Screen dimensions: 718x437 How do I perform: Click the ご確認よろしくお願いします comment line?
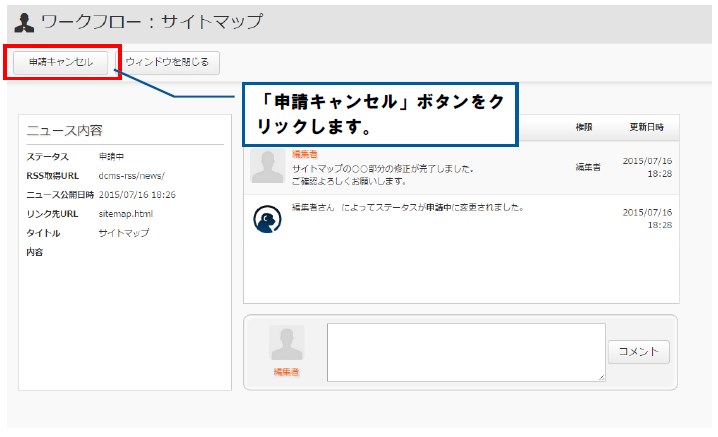[x=349, y=181]
